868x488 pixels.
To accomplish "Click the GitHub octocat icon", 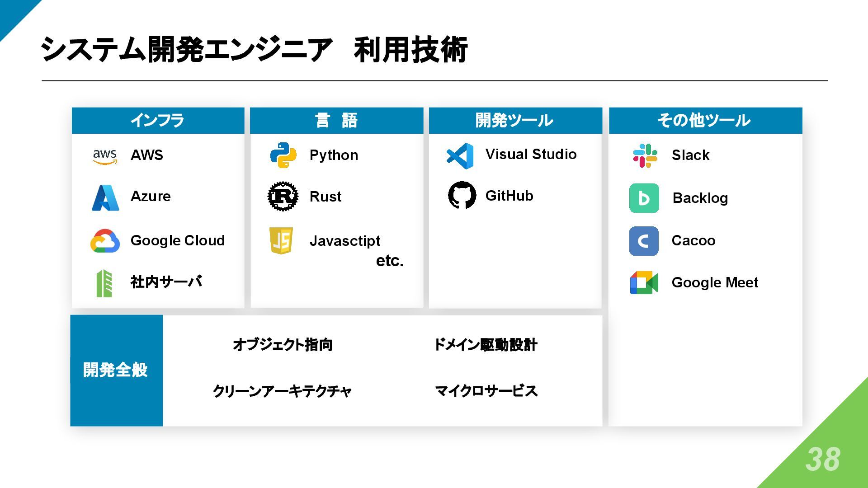I will pyautogui.click(x=462, y=195).
